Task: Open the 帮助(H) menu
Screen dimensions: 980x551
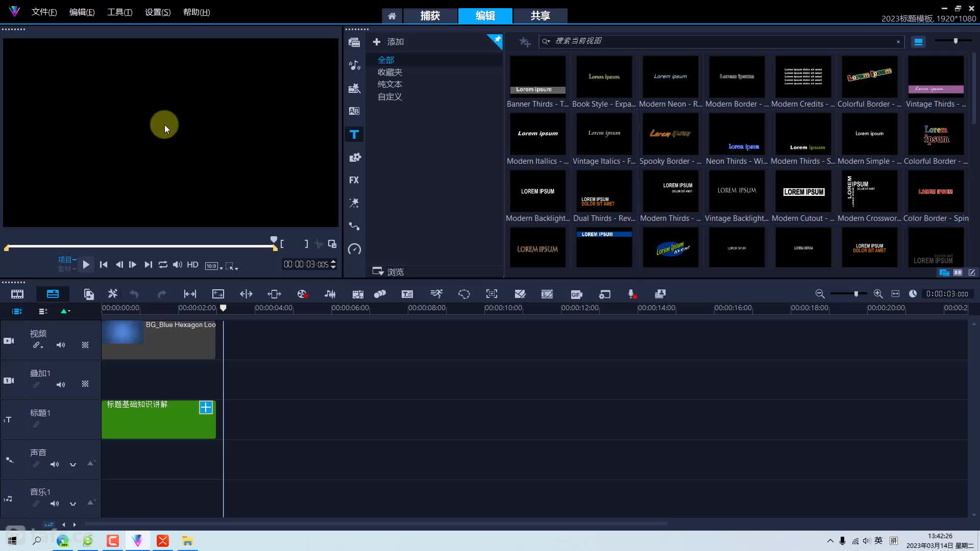Action: (197, 12)
